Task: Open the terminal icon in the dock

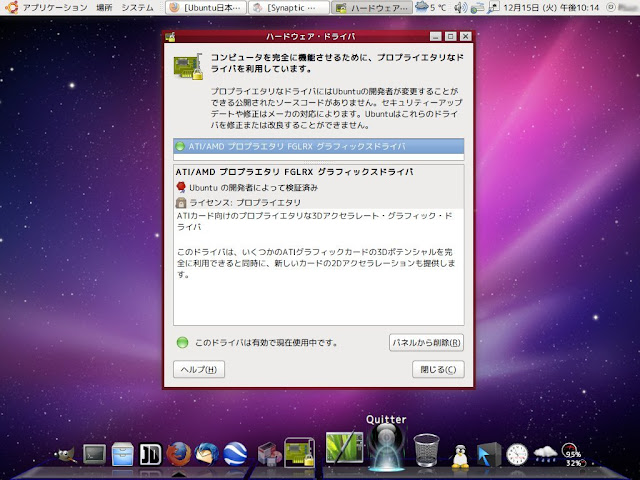Action: [x=94, y=454]
